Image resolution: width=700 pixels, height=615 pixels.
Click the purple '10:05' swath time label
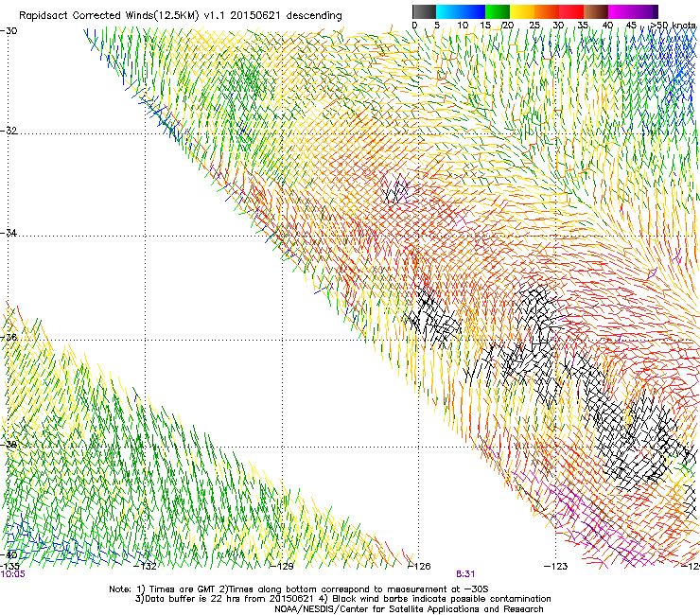(x=13, y=574)
